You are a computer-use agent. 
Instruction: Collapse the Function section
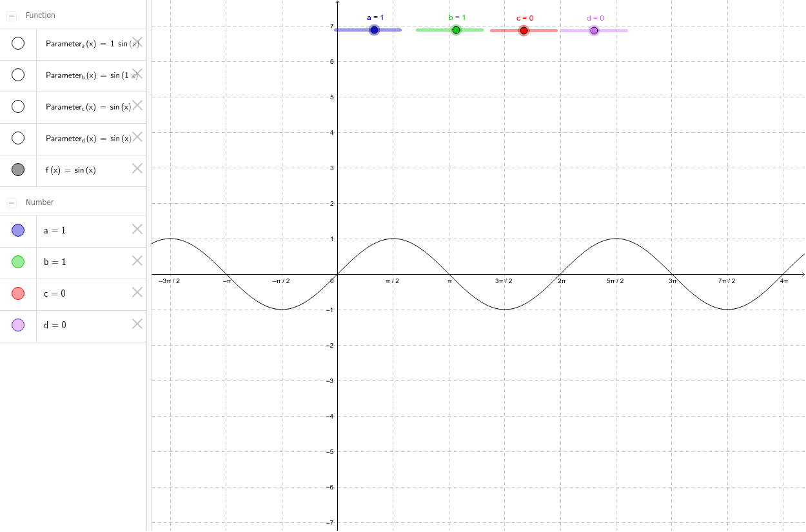[12, 15]
